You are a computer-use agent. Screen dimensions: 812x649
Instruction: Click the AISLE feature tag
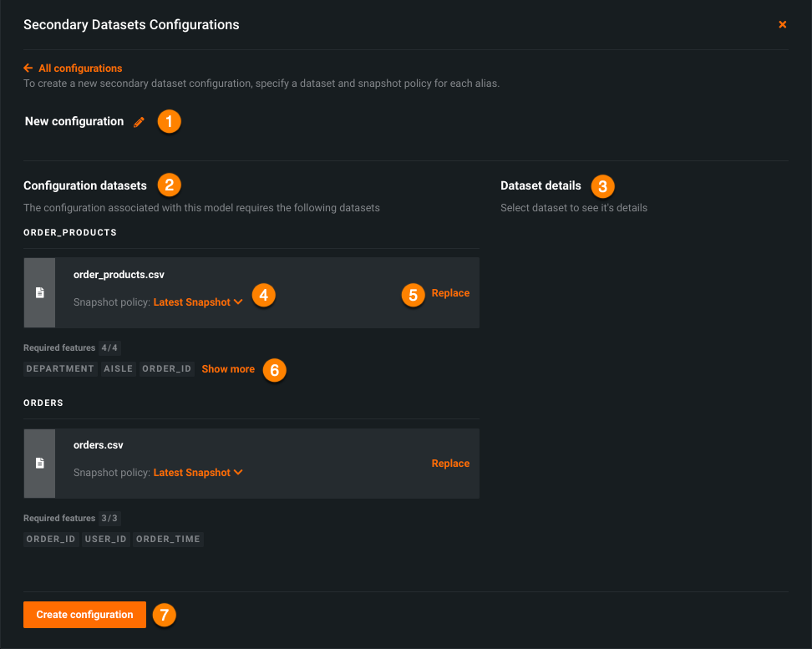tap(119, 369)
